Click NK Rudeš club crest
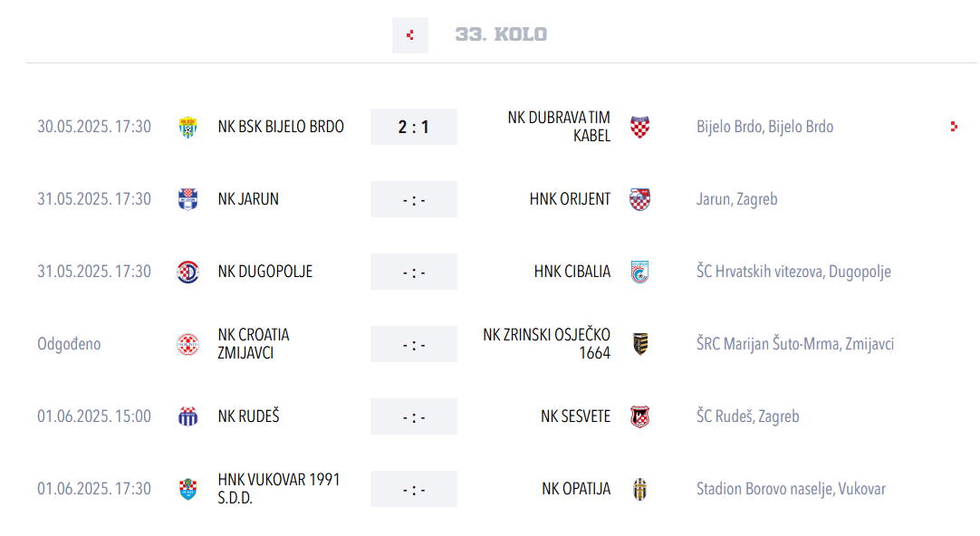 click(187, 416)
